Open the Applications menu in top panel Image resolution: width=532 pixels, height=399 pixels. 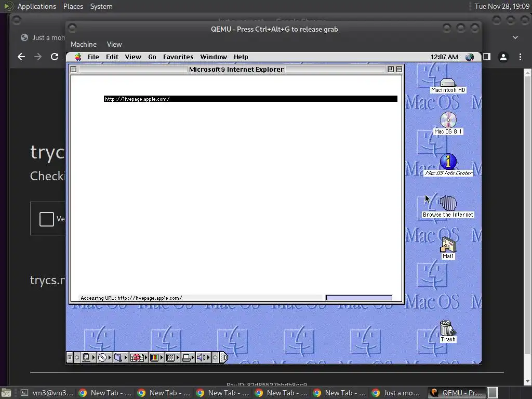[x=37, y=6]
